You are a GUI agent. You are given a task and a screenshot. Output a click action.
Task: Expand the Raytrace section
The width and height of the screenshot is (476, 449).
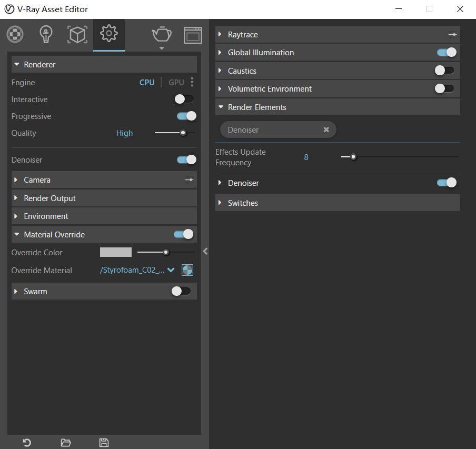coord(338,35)
